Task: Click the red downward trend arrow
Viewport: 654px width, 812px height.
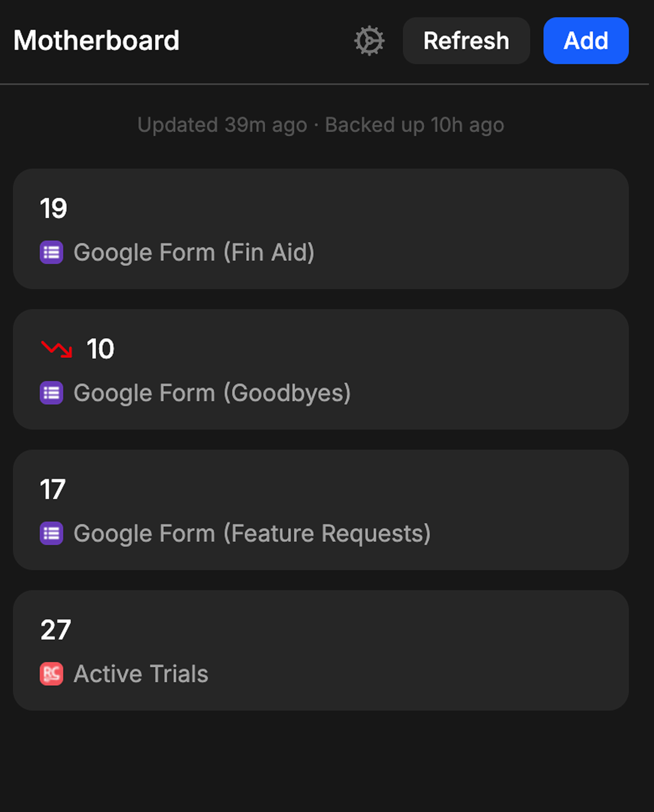Action: (57, 349)
